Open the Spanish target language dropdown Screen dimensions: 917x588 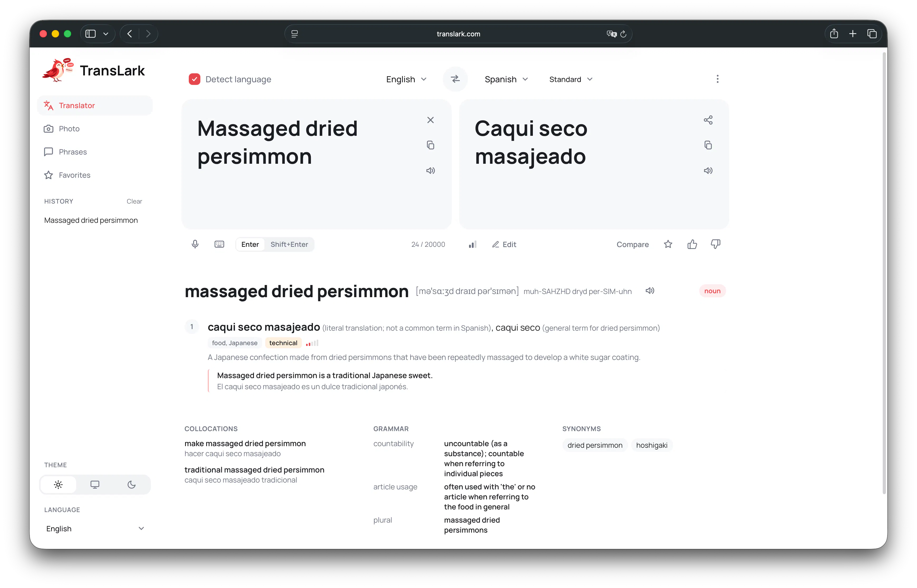[x=506, y=79]
